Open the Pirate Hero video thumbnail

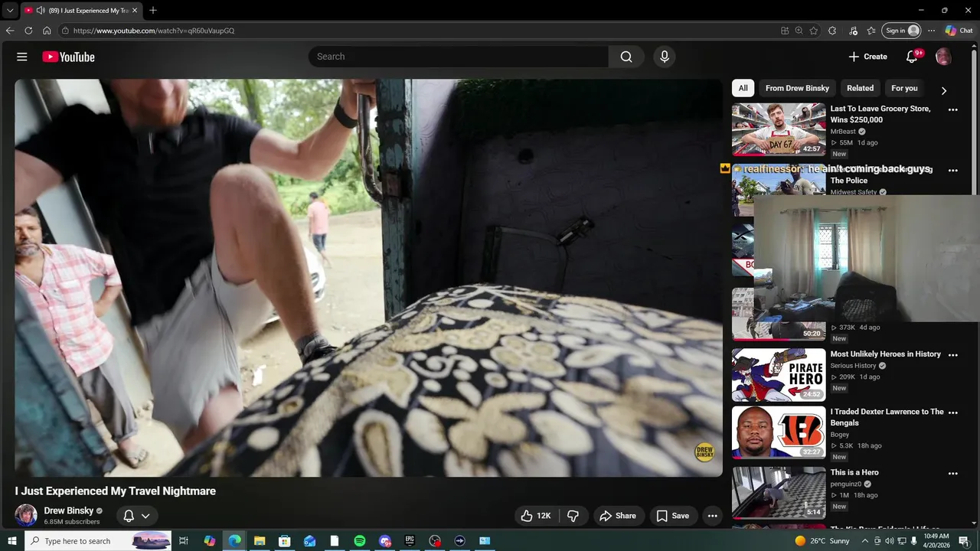pyautogui.click(x=779, y=375)
